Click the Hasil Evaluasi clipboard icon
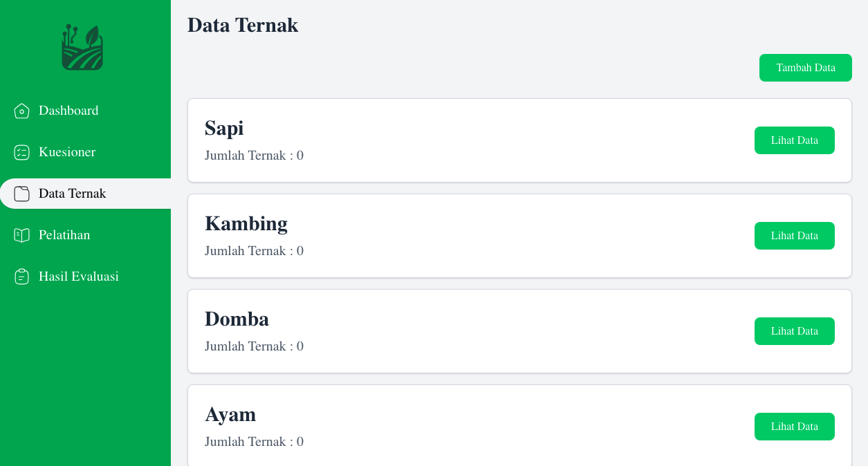Viewport: 868px width, 466px height. 21,277
